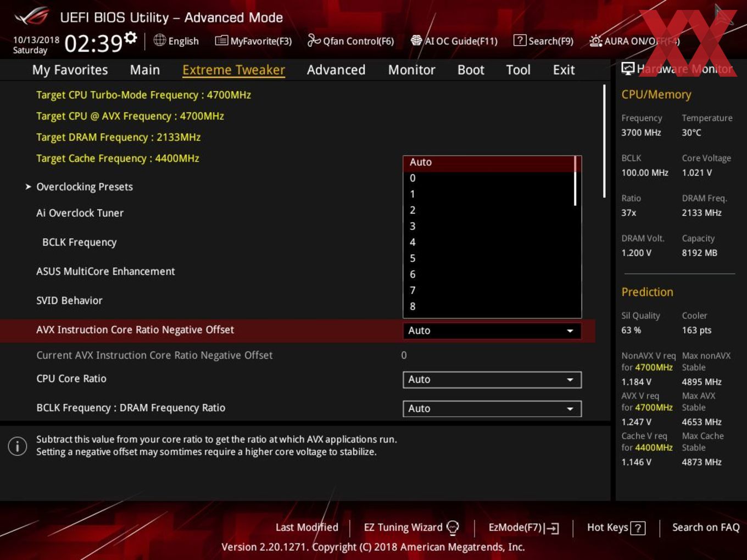Screen dimensions: 747x560
Task: Click the Last Modified button
Action: click(307, 528)
